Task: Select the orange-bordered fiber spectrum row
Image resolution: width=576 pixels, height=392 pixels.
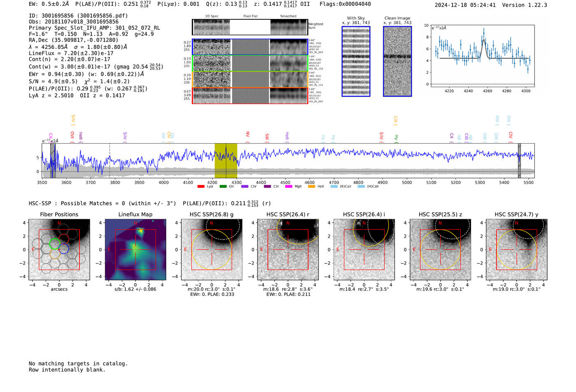Action: (x=250, y=79)
